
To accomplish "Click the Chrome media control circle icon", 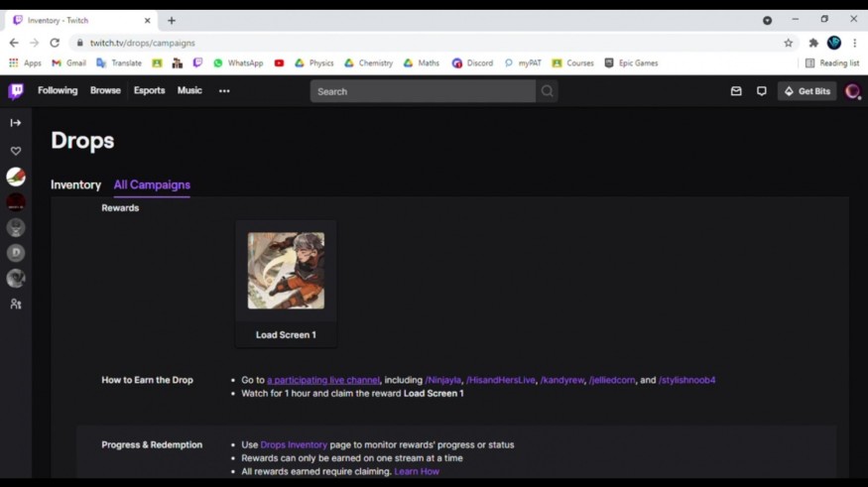I will pos(767,21).
